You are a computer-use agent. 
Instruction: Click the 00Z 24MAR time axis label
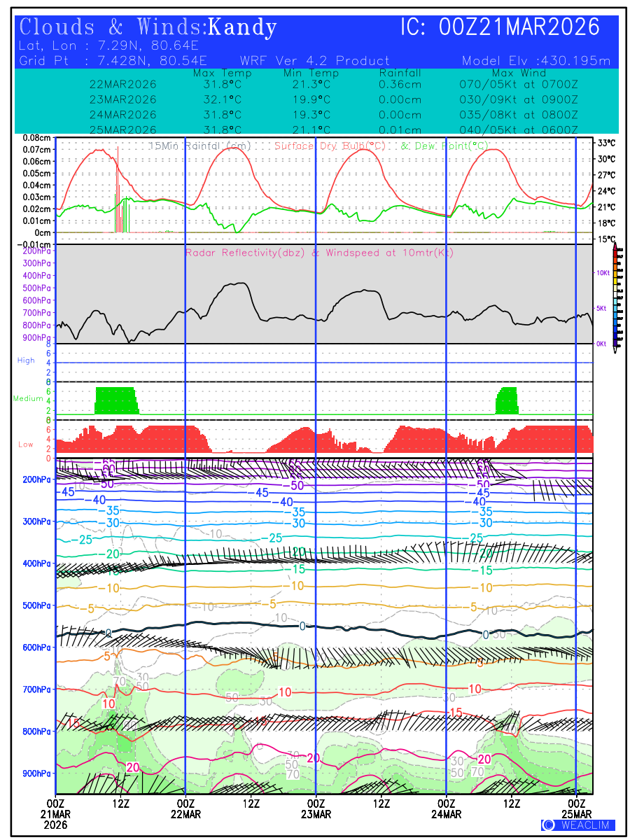tap(446, 808)
